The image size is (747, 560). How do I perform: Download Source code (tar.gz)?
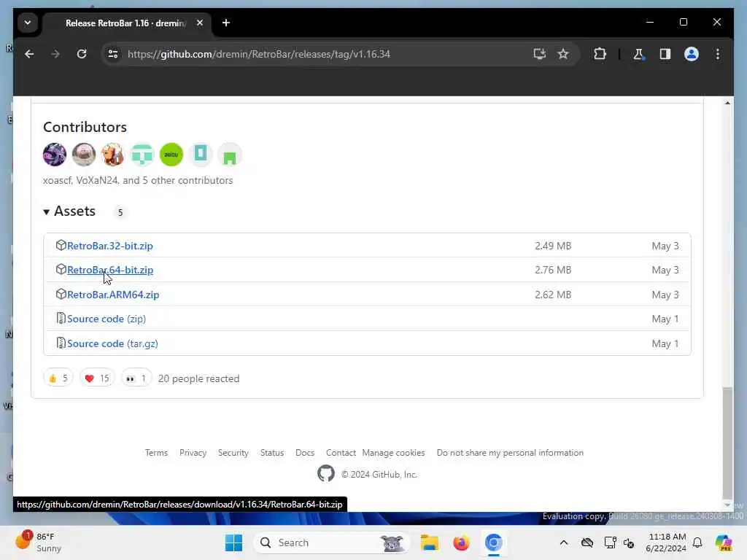tap(112, 344)
